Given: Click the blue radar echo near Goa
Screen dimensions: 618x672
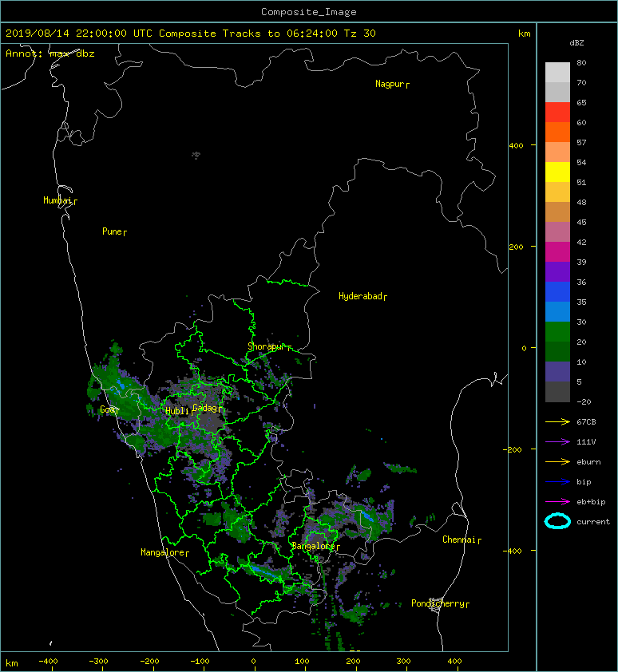Looking at the screenshot, I should click(121, 385).
